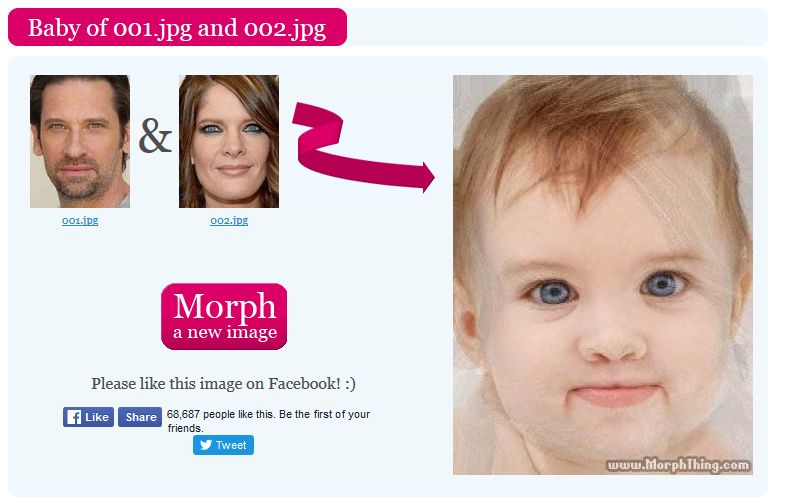785x498 pixels.
Task: Click the Facebook Like button
Action: [88, 417]
